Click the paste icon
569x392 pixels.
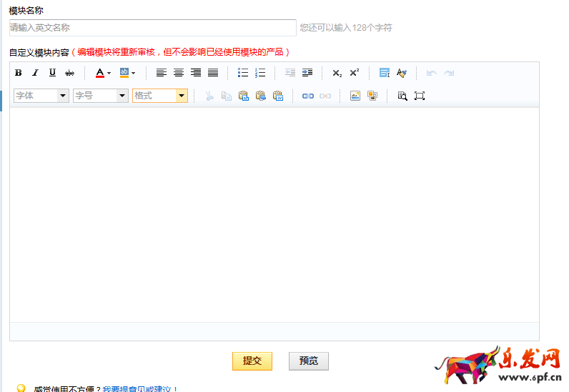click(x=244, y=96)
